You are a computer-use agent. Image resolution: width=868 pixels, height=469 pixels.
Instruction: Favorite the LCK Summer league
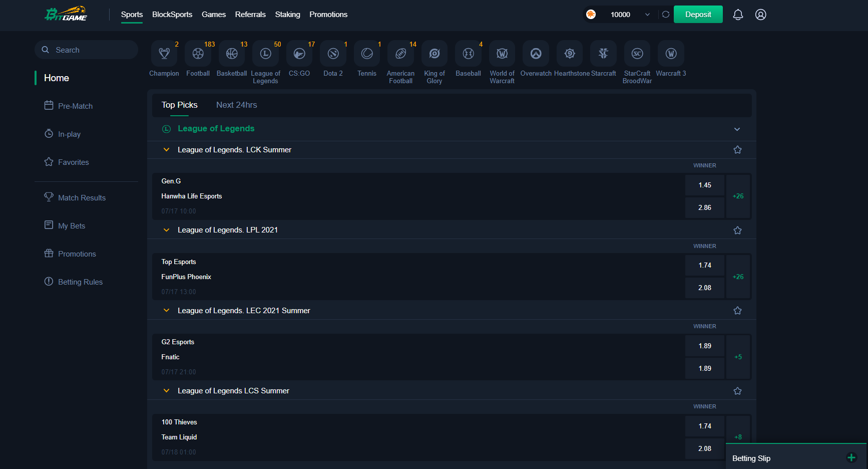point(737,150)
